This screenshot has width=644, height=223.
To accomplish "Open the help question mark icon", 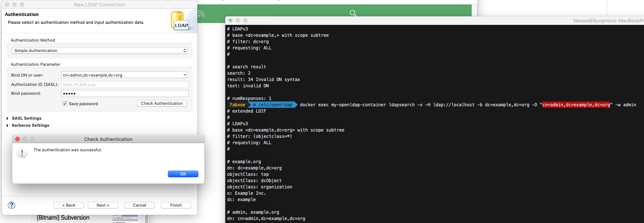I will 12,205.
